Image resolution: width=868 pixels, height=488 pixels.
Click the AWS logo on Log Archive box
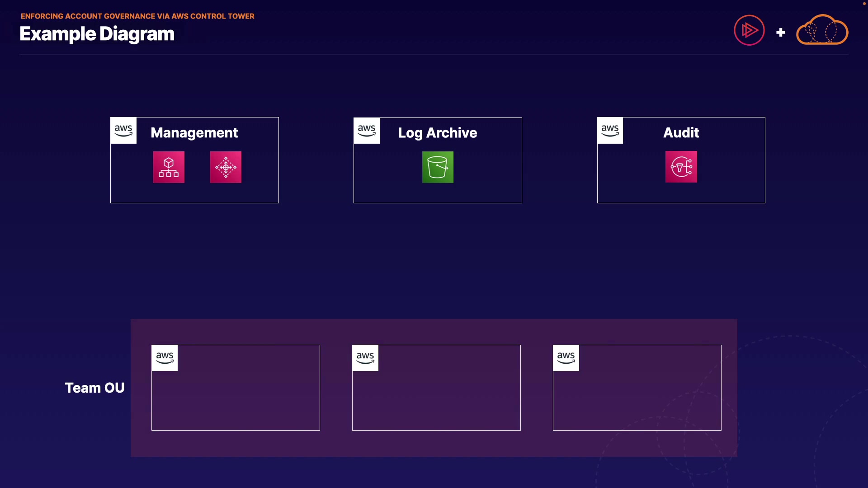point(367,131)
